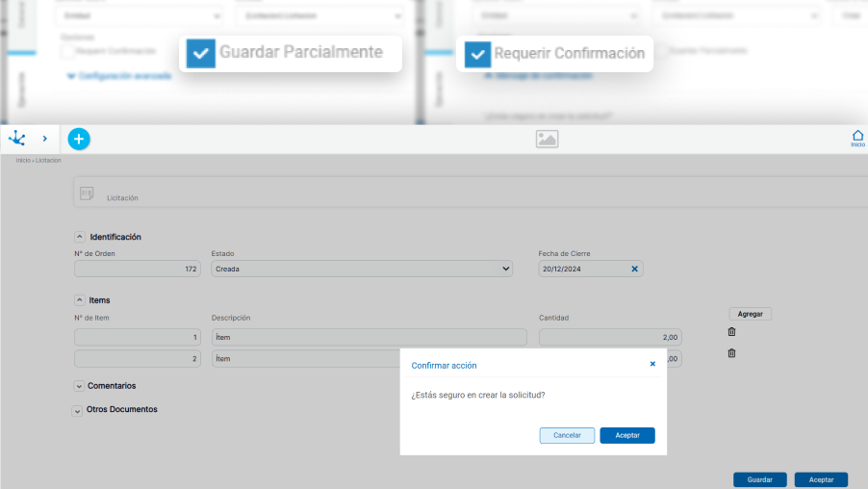Click the image placeholder icon in header
This screenshot has width=868, height=489.
pyautogui.click(x=547, y=140)
